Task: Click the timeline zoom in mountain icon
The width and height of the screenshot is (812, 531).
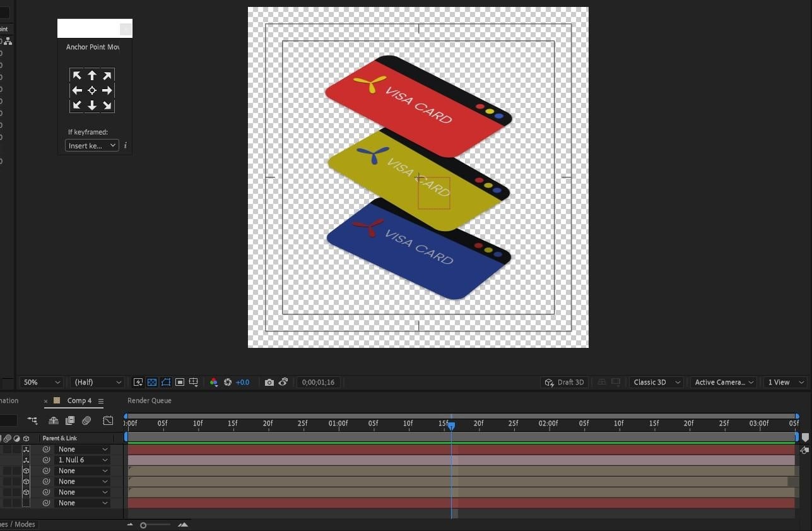Action: click(x=183, y=525)
